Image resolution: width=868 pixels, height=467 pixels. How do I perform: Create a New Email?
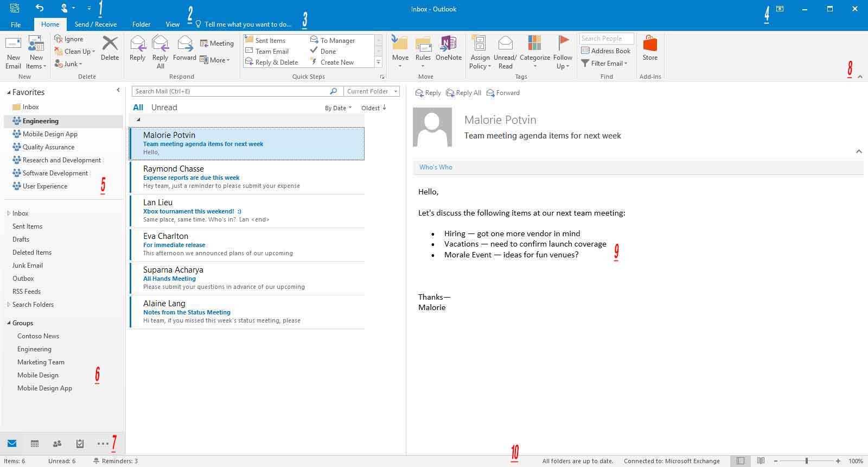click(x=13, y=52)
